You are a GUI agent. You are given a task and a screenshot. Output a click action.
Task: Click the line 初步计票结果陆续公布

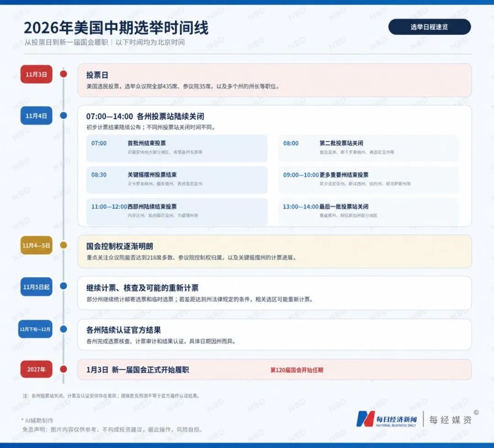(151, 127)
